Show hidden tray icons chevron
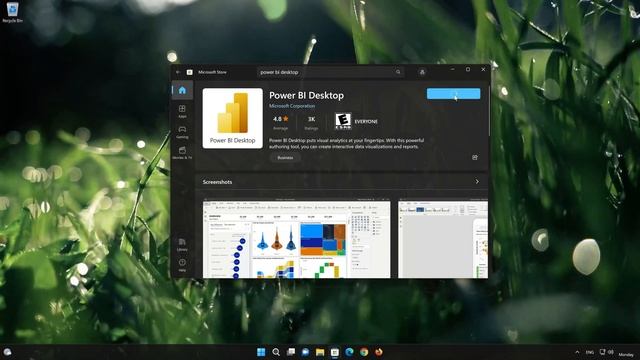 pyautogui.click(x=577, y=352)
